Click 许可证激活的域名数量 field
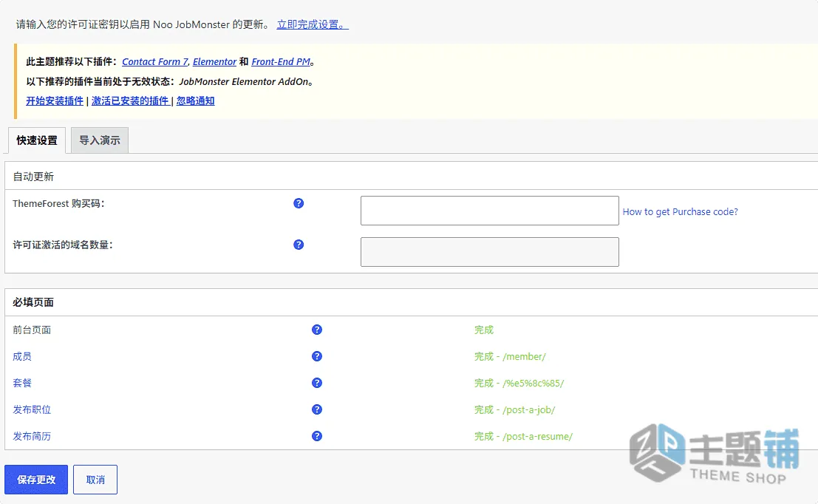Screen dimensions: 818x504 coord(490,252)
